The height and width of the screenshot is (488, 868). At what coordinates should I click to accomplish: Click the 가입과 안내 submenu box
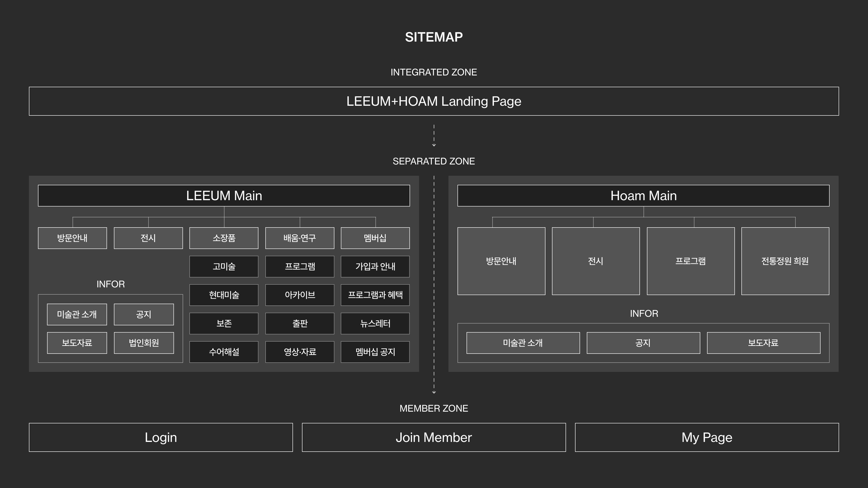coord(375,267)
